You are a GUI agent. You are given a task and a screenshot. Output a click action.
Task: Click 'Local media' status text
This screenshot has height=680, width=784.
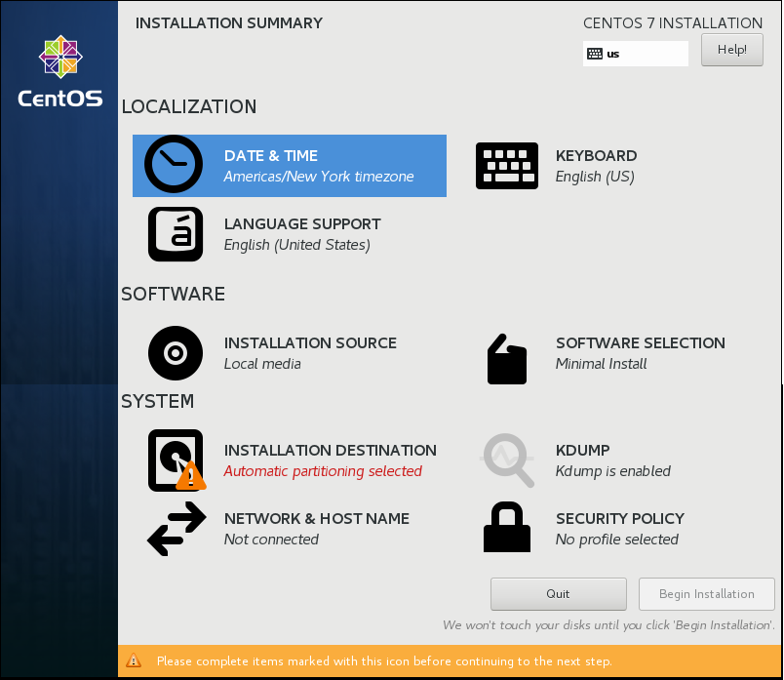pos(262,364)
